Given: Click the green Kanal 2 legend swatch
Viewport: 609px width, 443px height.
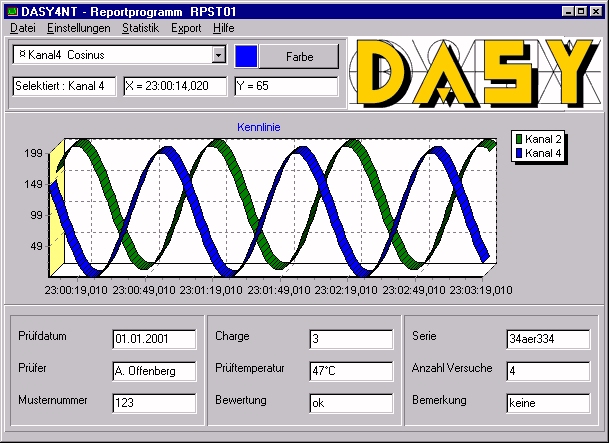Looking at the screenshot, I should [519, 139].
